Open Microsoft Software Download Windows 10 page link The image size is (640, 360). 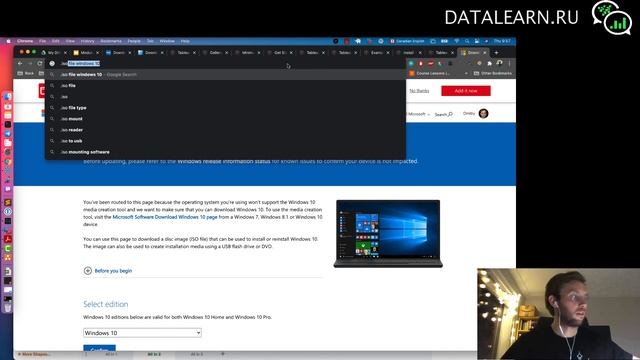coord(165,217)
